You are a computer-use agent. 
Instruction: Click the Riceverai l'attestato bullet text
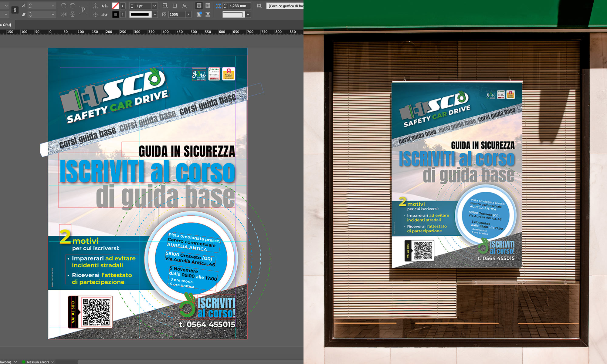coord(102,278)
